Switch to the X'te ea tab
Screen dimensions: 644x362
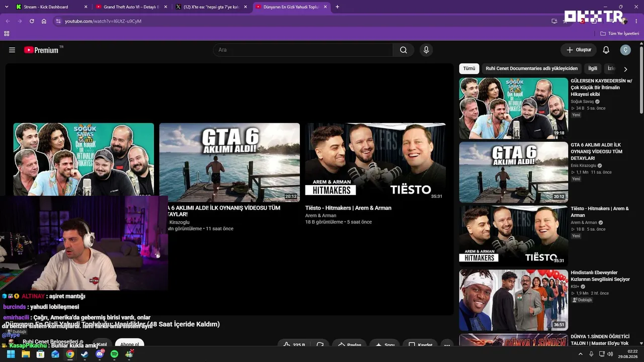point(211,7)
